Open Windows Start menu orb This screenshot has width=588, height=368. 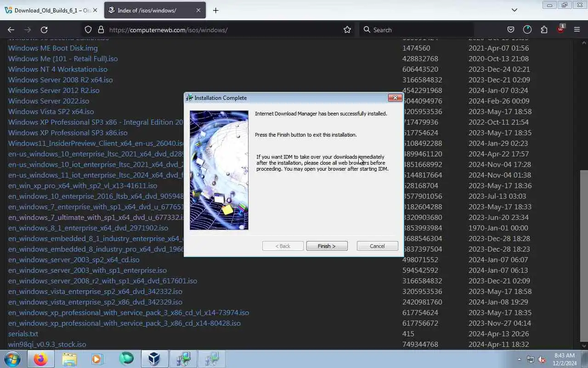(x=12, y=359)
